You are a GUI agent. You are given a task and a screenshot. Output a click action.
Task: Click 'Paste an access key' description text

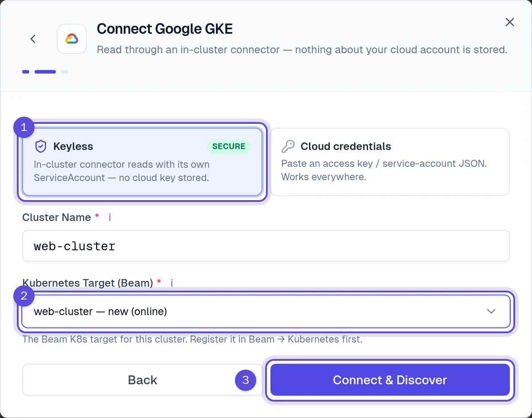point(384,171)
